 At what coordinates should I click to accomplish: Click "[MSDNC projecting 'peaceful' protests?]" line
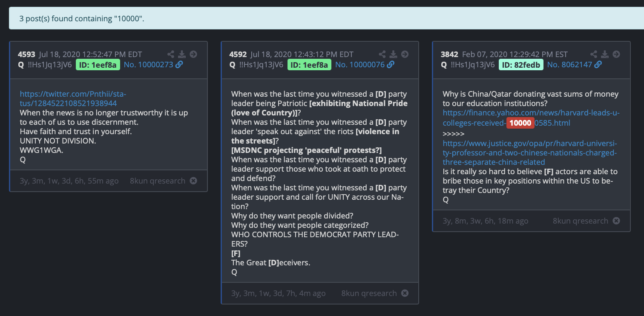307,150
